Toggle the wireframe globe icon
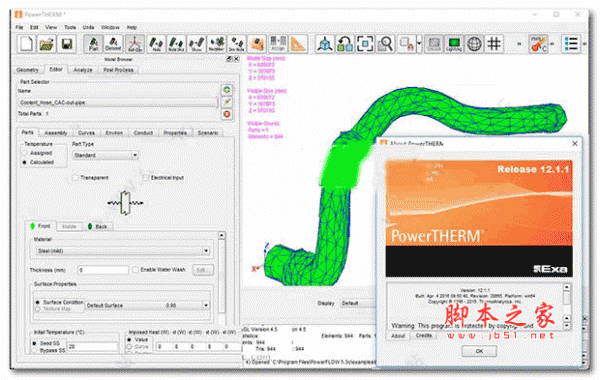This screenshot has width=600, height=380. click(474, 44)
